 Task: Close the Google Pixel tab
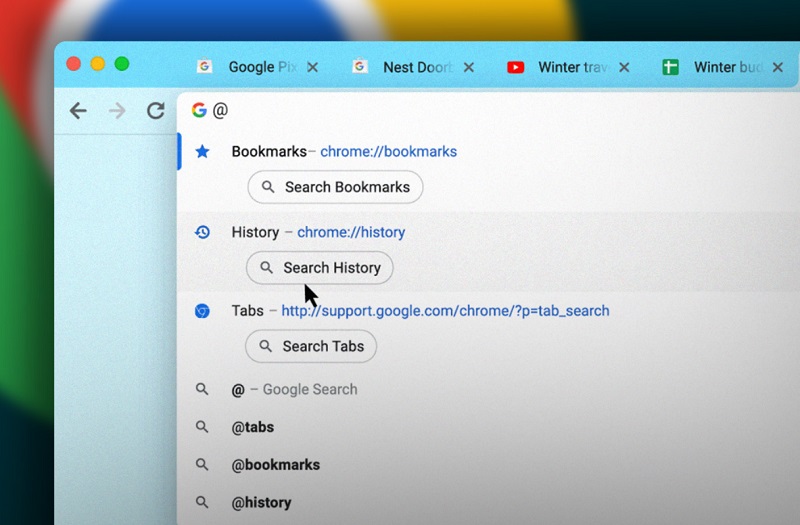pos(312,68)
